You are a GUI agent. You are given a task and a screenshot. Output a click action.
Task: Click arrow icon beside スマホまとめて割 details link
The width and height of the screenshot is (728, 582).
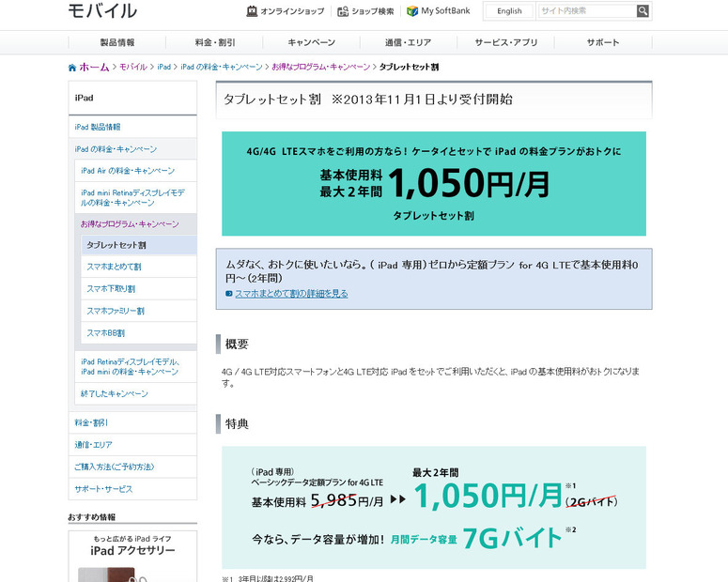coord(228,293)
